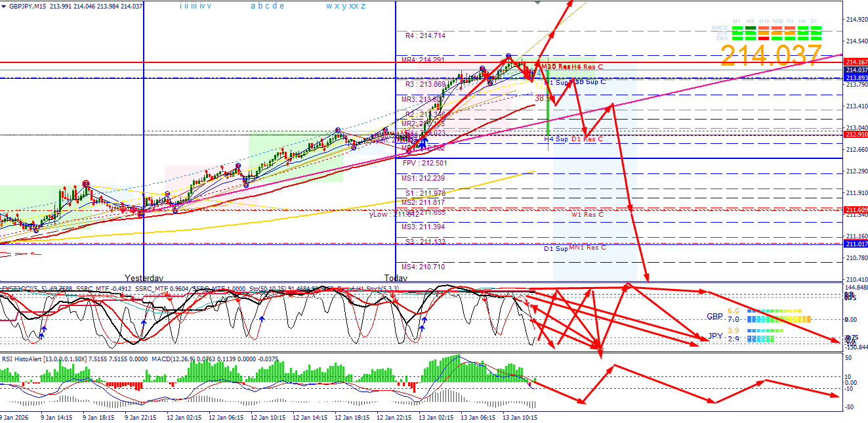The image size is (868, 423).
Task: Click the R3 : 213.869 pivot label
Action: (x=425, y=84)
